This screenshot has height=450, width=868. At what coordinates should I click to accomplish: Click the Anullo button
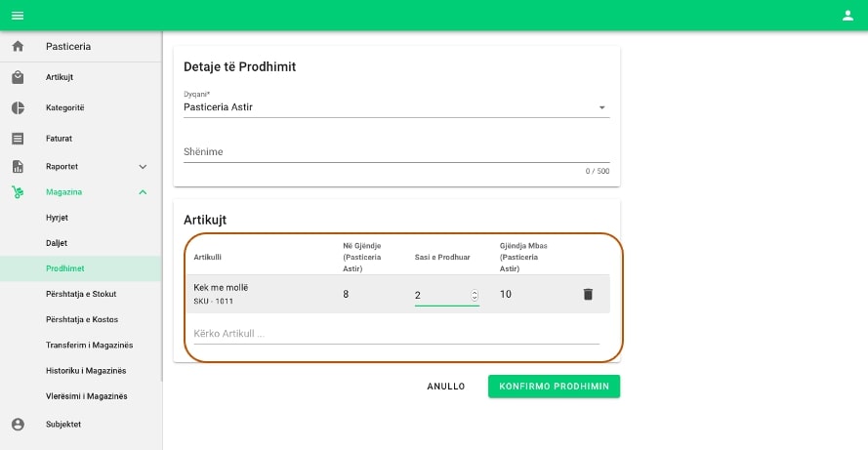tap(445, 387)
